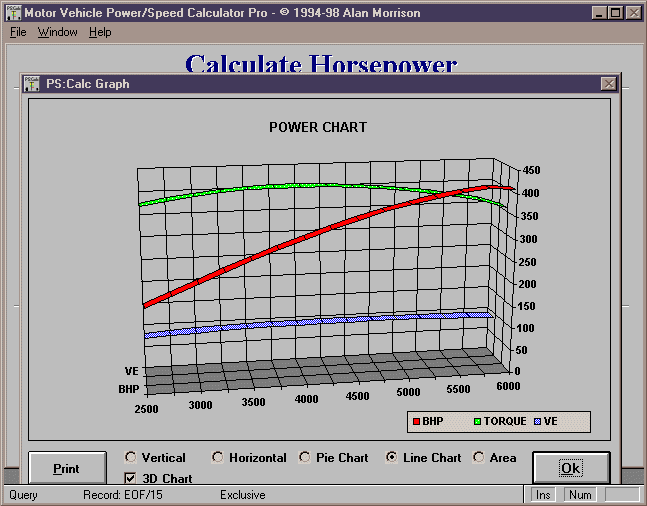The width and height of the screenshot is (647, 506).
Task: Click the green TORQUE legend swatch
Action: coord(477,421)
